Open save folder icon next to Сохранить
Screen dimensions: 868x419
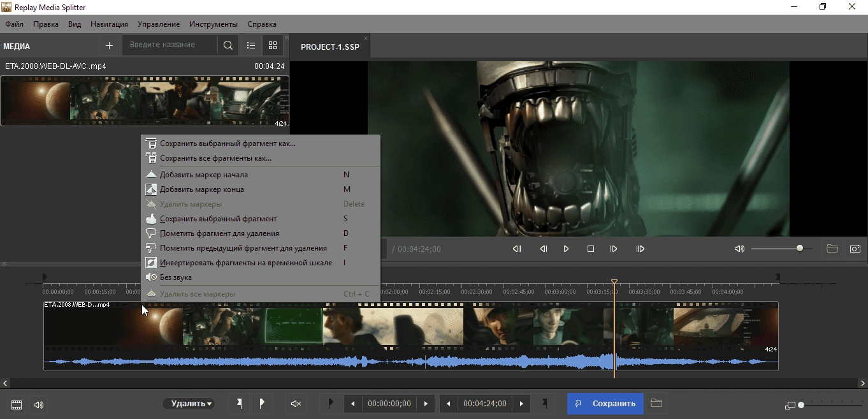pos(656,403)
